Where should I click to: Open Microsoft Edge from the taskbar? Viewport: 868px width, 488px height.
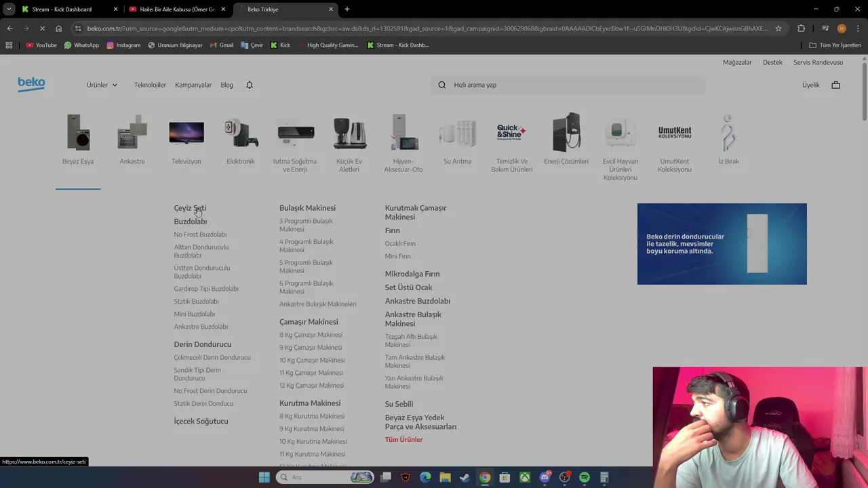(x=425, y=477)
